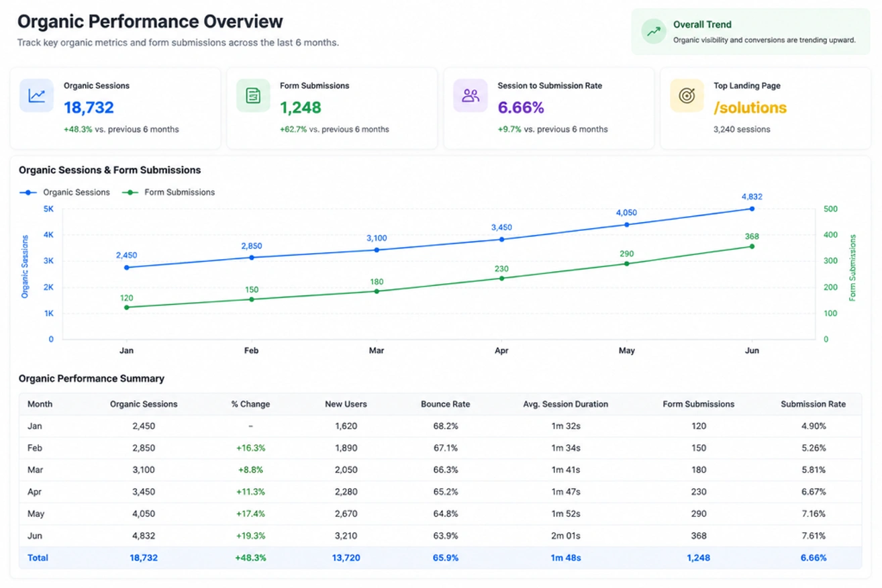Screen dimensions: 882x588
Task: Select the Mar row in summary table
Action: tap(440, 470)
